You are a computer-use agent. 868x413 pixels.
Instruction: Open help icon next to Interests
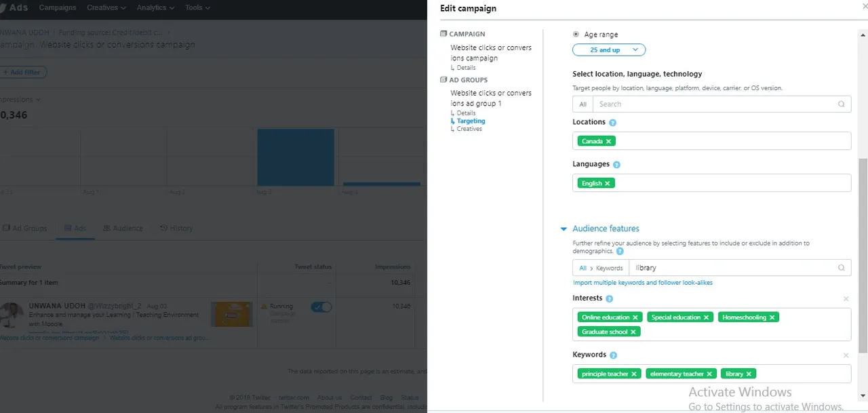tap(609, 298)
